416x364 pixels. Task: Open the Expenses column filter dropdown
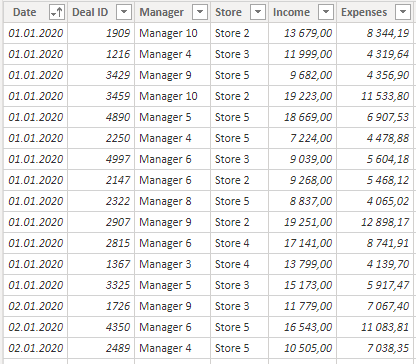click(x=403, y=12)
